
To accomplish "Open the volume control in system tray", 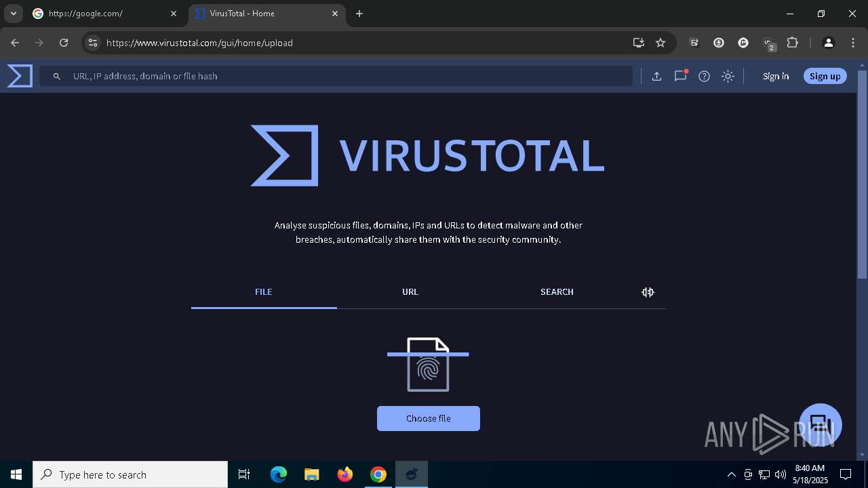I will pyautogui.click(x=781, y=474).
